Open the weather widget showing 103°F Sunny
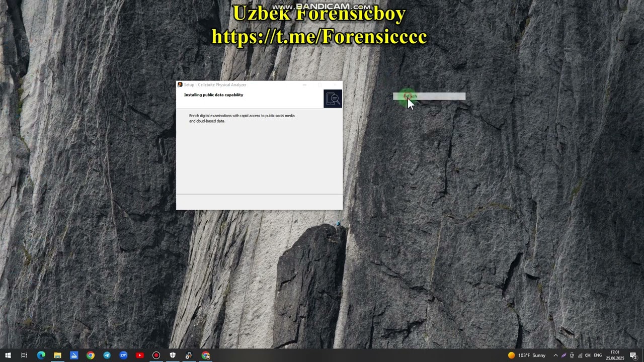Viewport: 644px width, 362px height. pos(527,355)
